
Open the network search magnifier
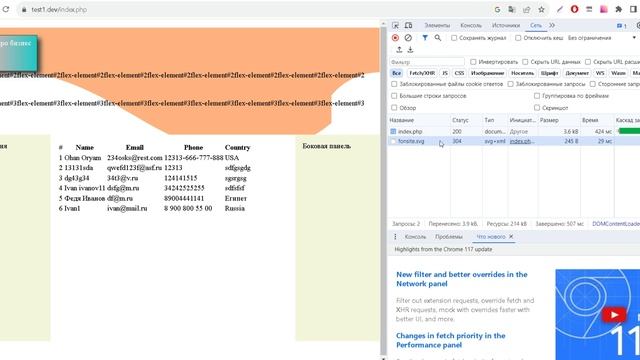pos(438,38)
